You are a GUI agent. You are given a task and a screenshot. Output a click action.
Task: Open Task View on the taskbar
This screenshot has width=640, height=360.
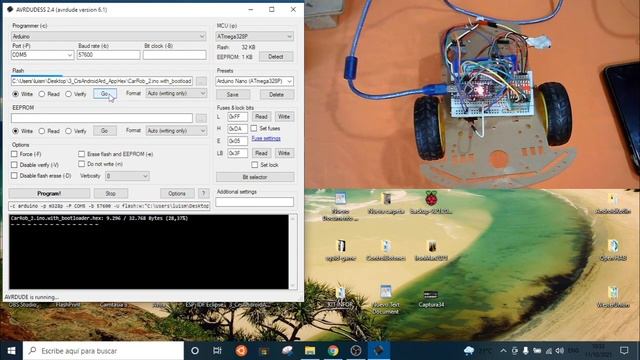click(x=217, y=351)
